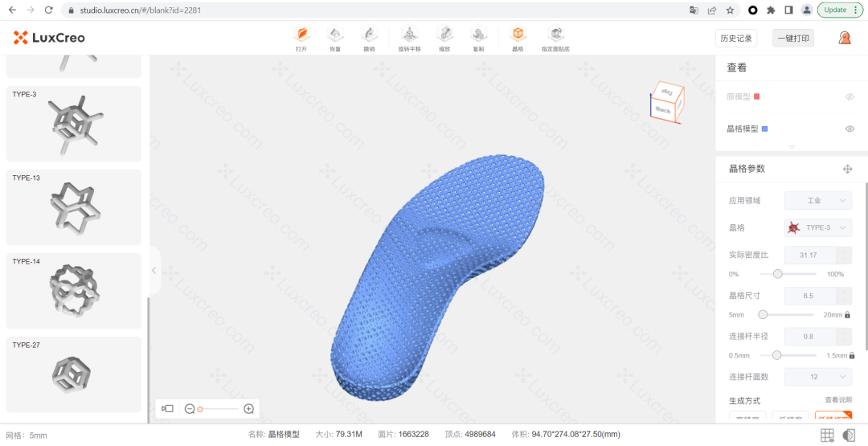
Task: Open the 应用领域 dropdown showing 工业
Action: click(x=817, y=200)
